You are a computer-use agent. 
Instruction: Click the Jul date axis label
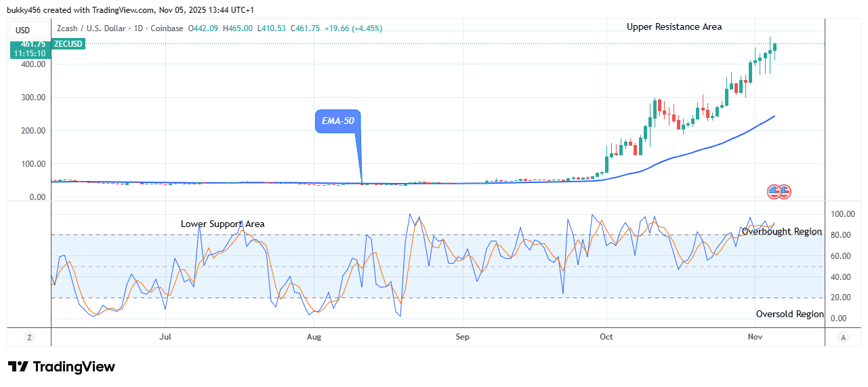click(165, 336)
